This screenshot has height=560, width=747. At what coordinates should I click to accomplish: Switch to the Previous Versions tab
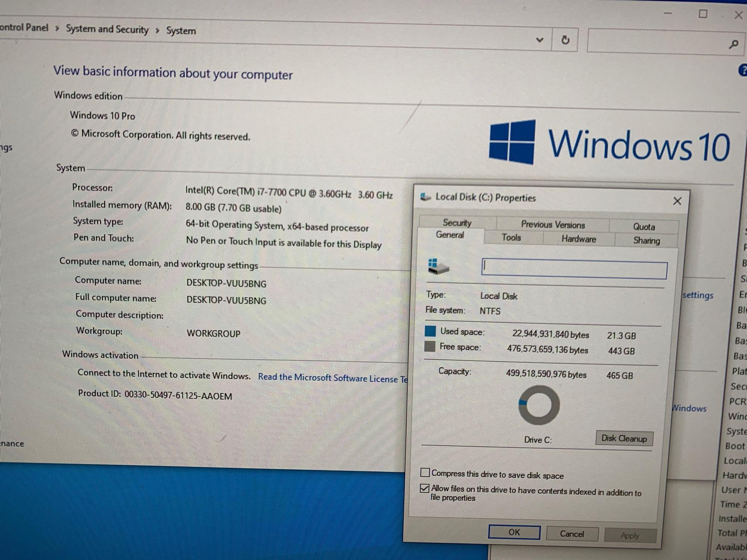(x=553, y=225)
